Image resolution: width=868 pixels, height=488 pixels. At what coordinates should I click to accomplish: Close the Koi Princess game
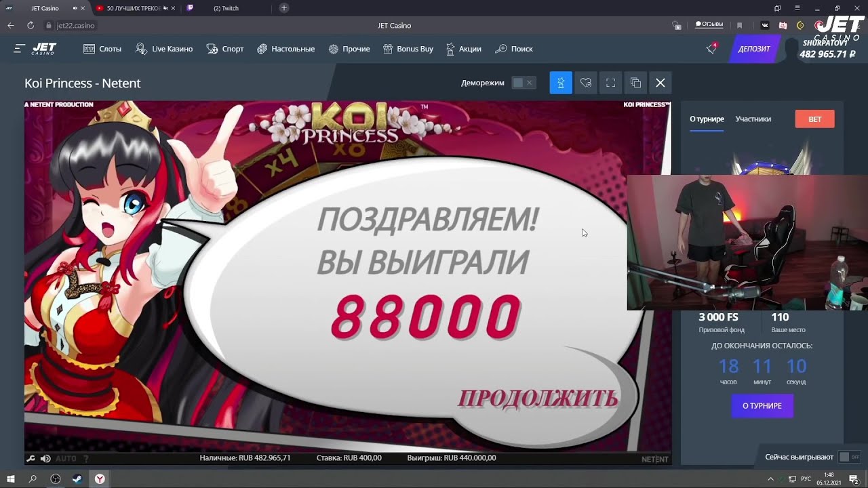pyautogui.click(x=660, y=83)
